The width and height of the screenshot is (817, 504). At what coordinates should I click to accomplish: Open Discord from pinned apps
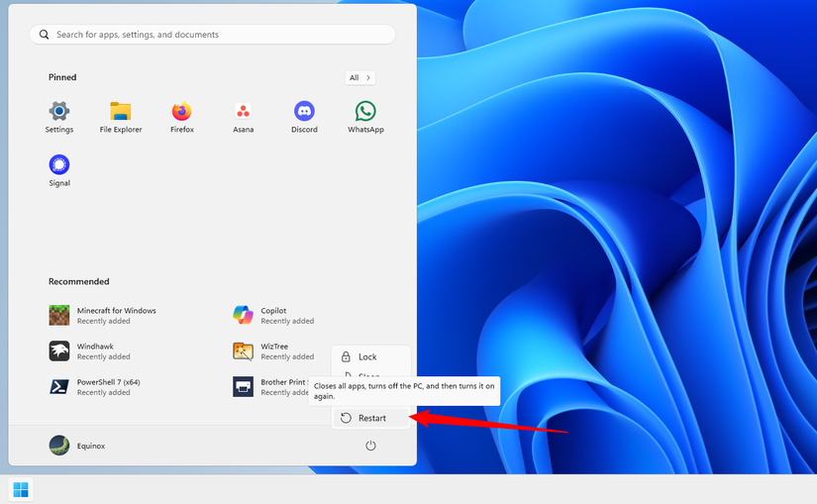click(304, 116)
